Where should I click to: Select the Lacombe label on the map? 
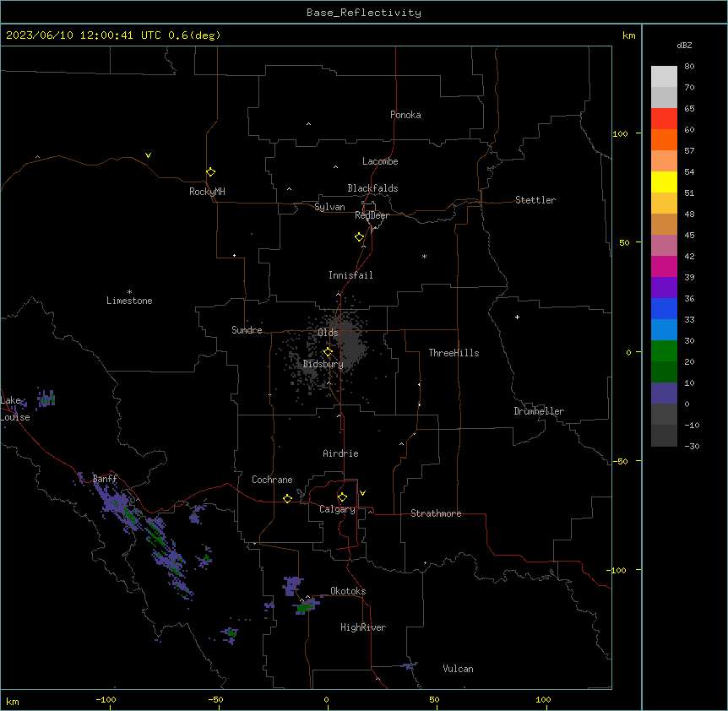tap(380, 161)
